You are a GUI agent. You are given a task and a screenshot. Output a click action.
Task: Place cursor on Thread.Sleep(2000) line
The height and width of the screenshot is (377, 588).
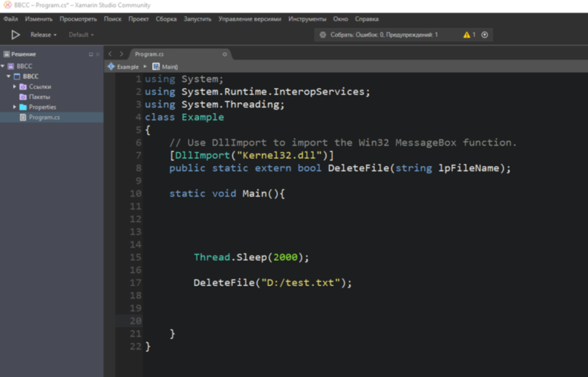point(251,257)
